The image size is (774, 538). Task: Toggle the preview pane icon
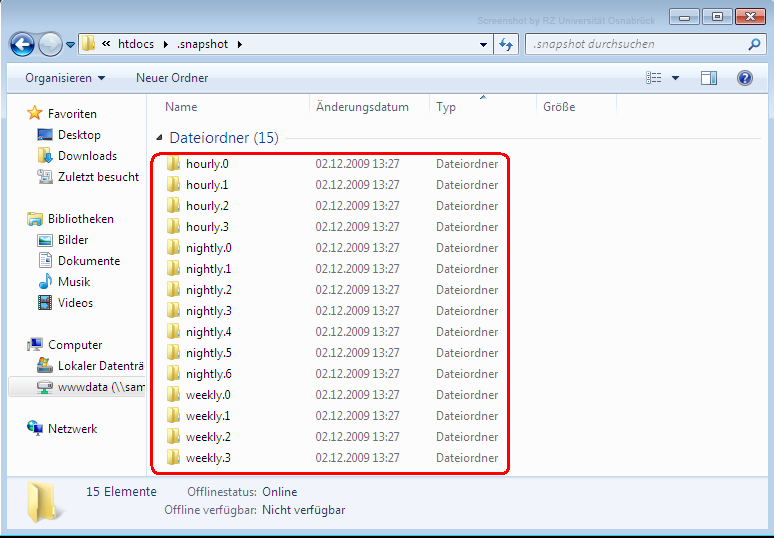point(709,78)
